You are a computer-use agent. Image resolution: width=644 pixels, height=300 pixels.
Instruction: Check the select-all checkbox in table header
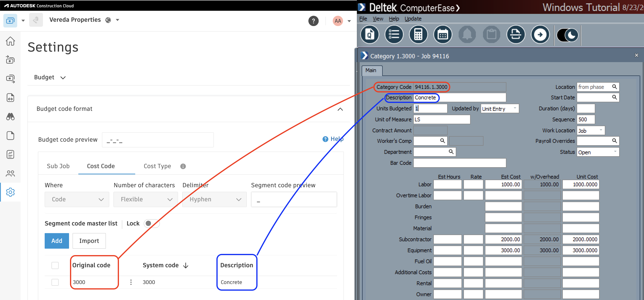[x=55, y=265]
